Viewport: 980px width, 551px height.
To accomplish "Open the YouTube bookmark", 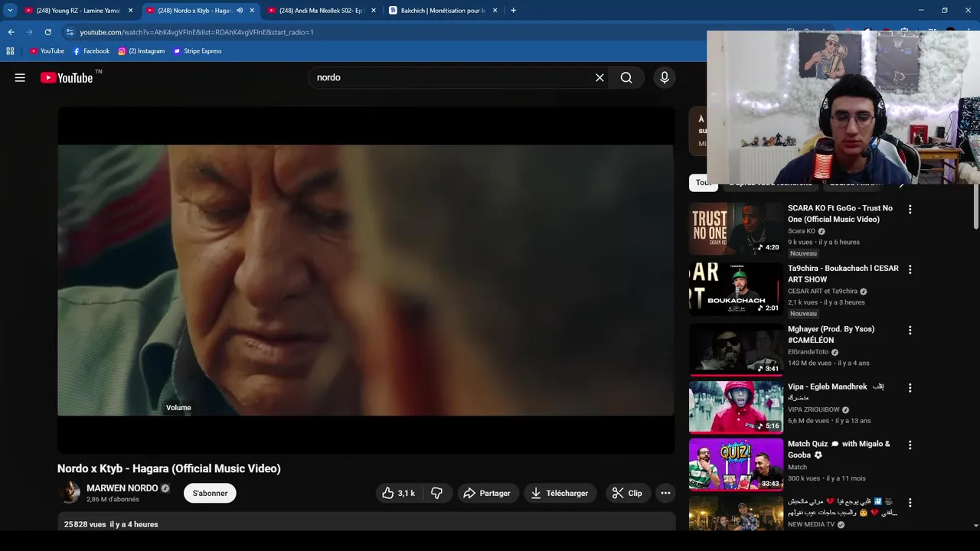I will [47, 51].
